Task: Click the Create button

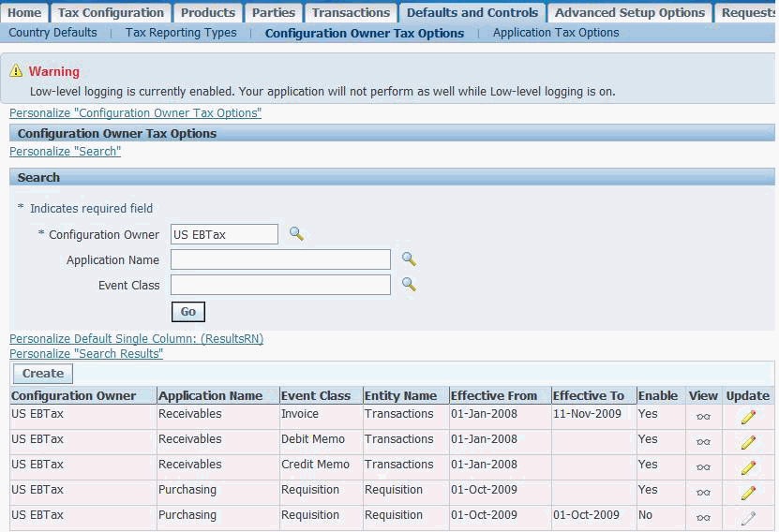Action: (43, 373)
